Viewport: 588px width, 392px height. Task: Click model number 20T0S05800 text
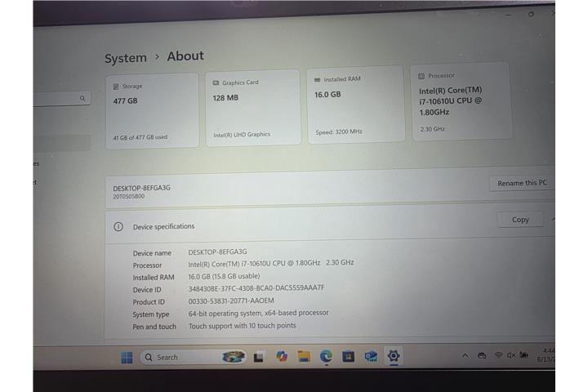(x=128, y=196)
